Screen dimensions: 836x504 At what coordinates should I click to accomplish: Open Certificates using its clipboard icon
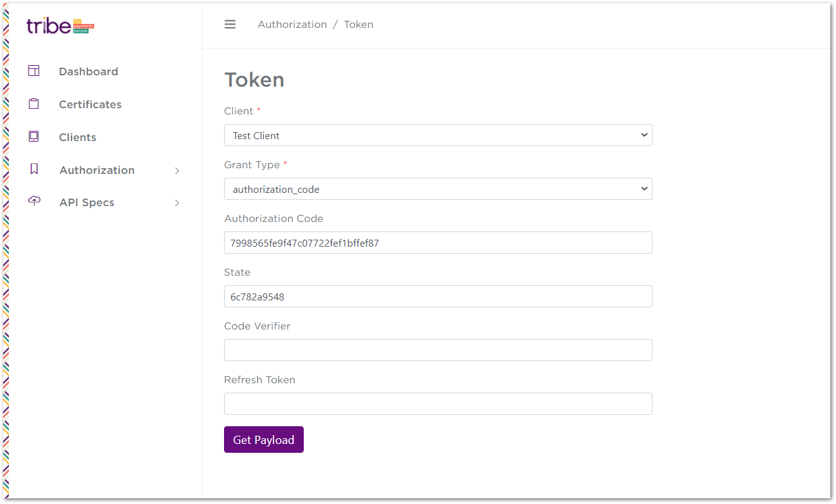(34, 104)
